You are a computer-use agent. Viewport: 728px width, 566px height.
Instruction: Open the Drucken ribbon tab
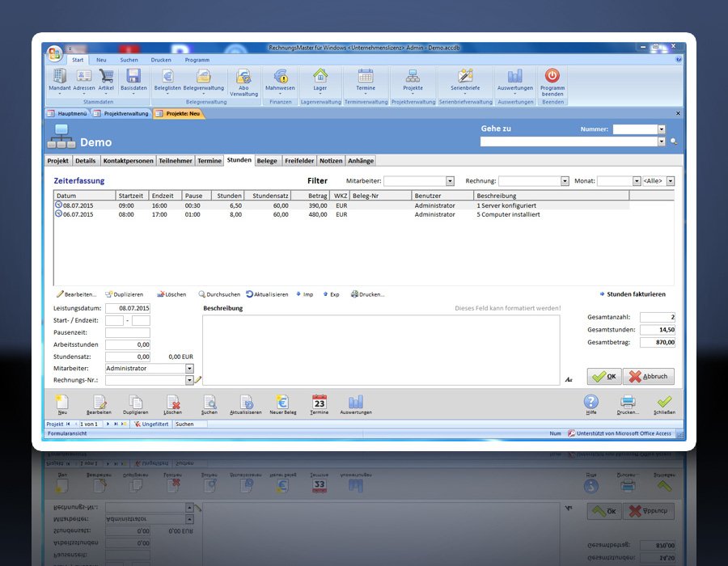pos(160,60)
